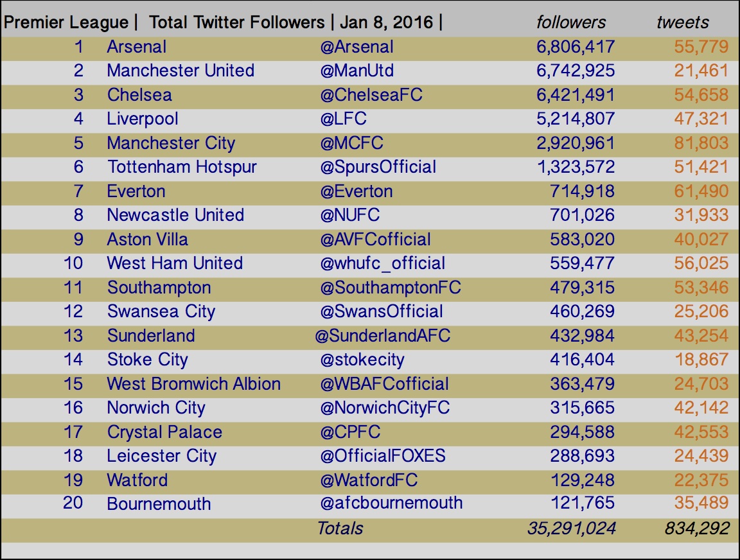
Task: Select the @stokecity handle
Action: point(362,360)
